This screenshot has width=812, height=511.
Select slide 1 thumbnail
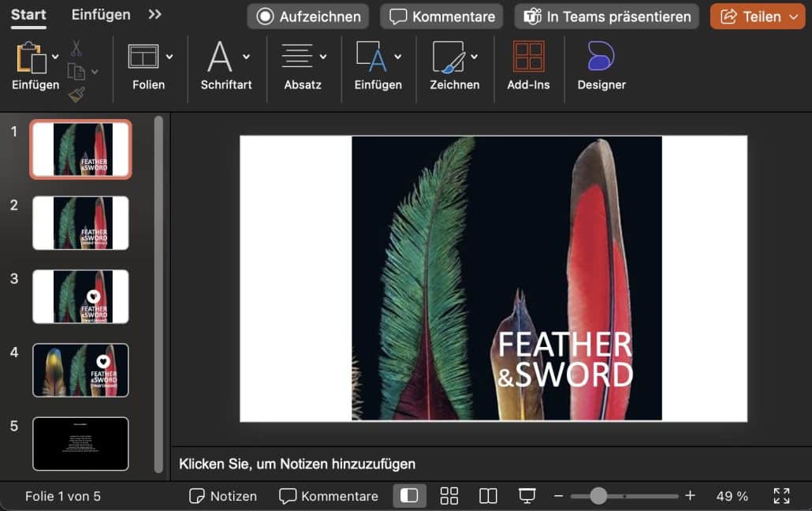coord(80,149)
